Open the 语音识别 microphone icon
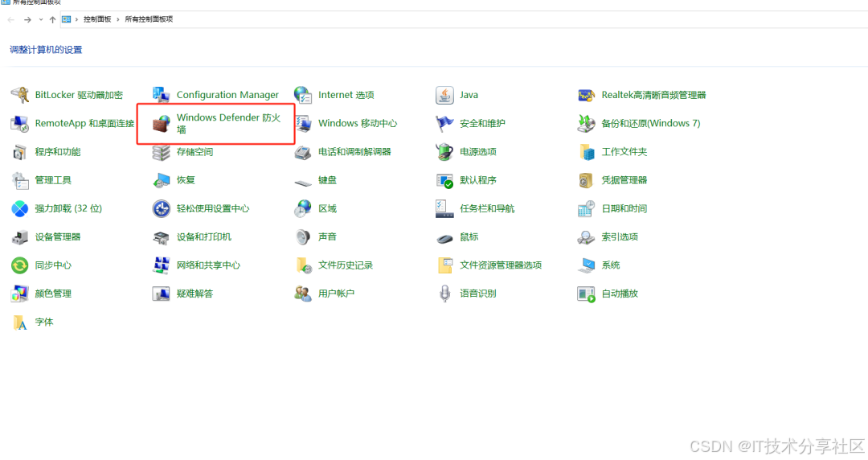The height and width of the screenshot is (460, 868). coord(444,294)
